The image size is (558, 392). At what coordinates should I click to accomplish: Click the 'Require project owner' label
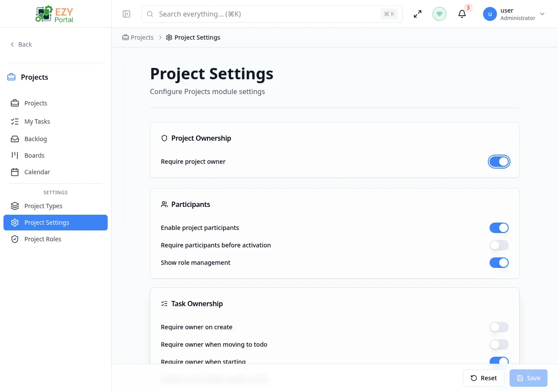[x=193, y=162]
